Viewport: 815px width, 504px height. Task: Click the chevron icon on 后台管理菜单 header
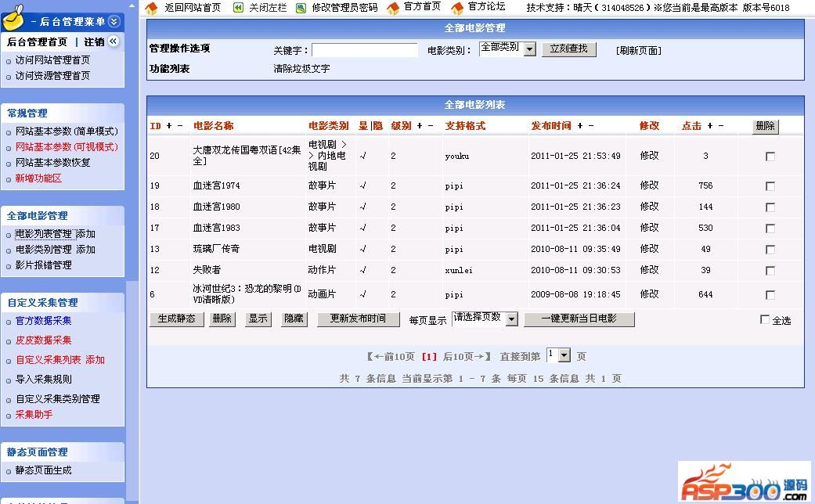pyautogui.click(x=114, y=21)
